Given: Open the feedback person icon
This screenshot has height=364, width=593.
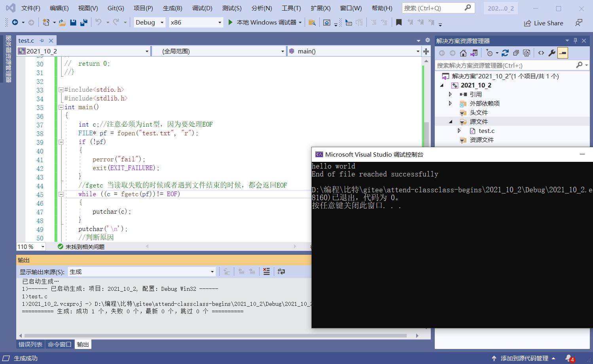Looking at the screenshot, I should pos(578,23).
